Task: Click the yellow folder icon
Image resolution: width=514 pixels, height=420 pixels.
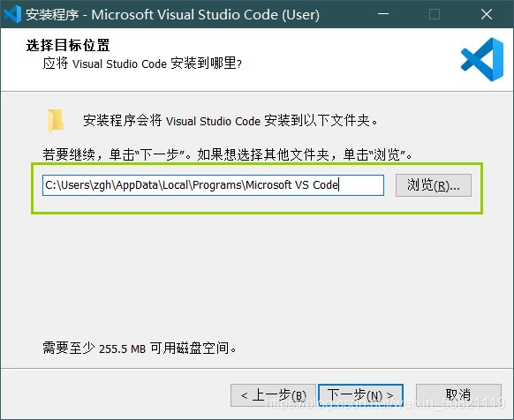Action: [56, 121]
